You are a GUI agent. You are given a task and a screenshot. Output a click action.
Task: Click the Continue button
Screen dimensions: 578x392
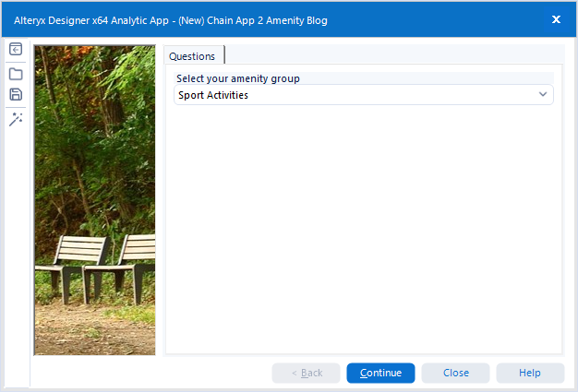pyautogui.click(x=380, y=373)
